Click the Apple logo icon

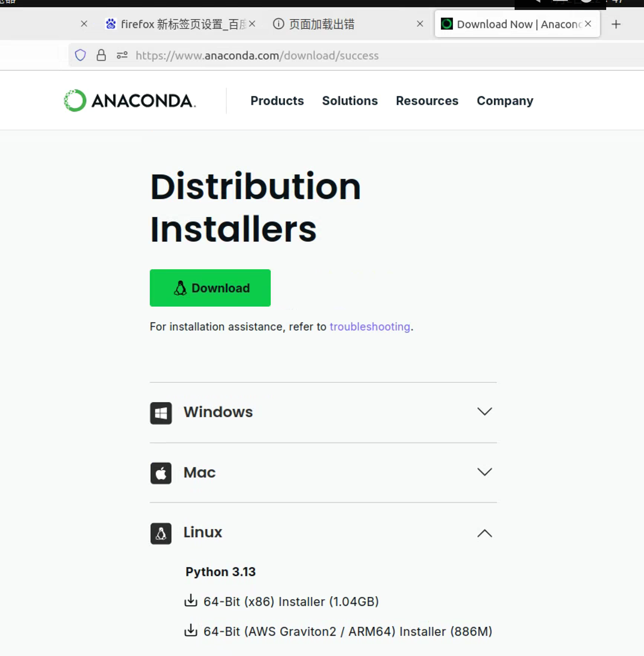[161, 473]
